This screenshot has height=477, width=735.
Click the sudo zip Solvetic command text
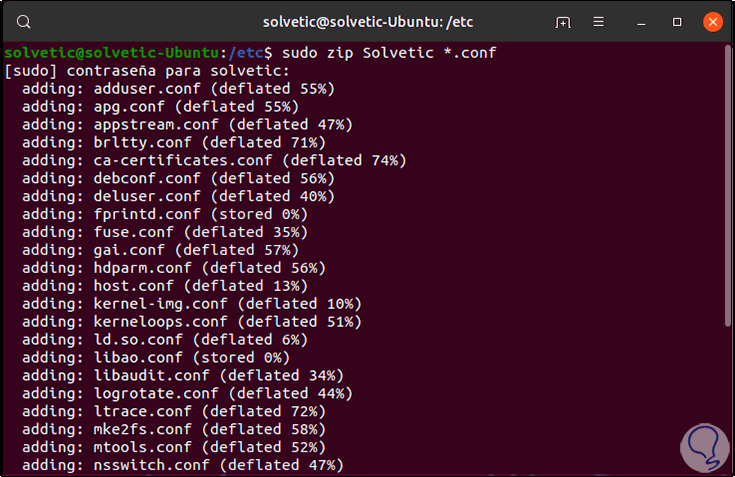(x=389, y=53)
